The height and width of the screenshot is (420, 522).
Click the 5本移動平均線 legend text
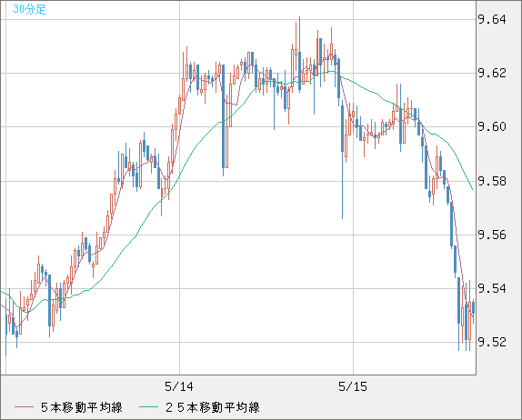(x=82, y=407)
